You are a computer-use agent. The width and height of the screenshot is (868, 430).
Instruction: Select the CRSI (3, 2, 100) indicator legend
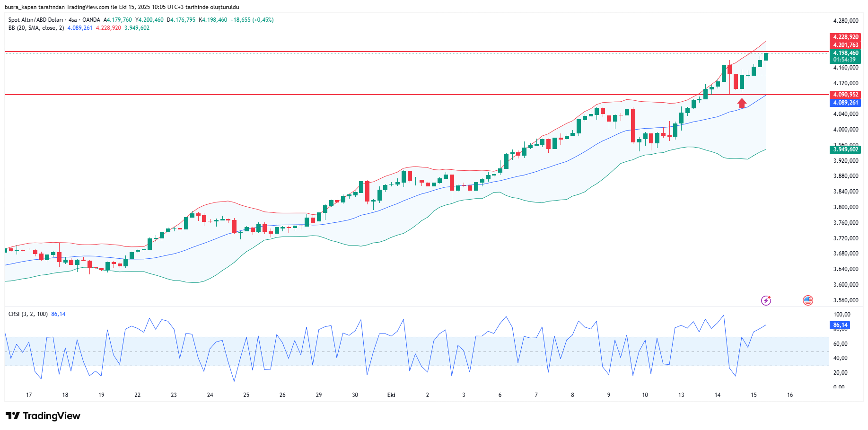tap(28, 314)
